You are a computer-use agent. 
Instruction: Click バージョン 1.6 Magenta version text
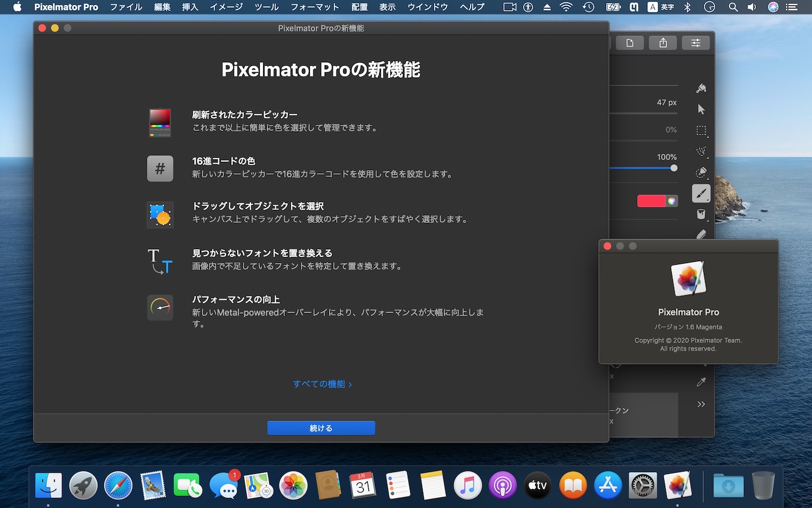(x=688, y=327)
